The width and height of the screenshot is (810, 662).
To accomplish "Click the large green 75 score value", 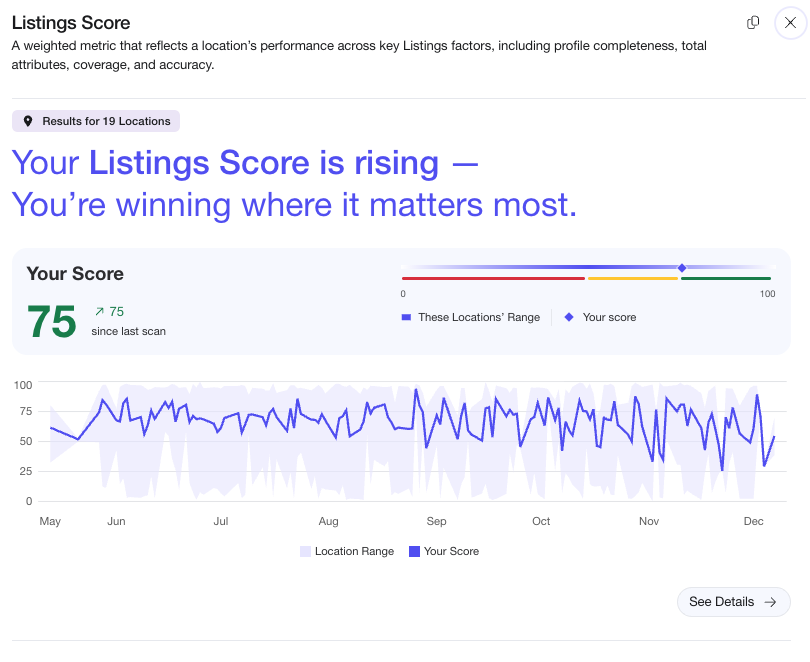I will click(x=51, y=321).
